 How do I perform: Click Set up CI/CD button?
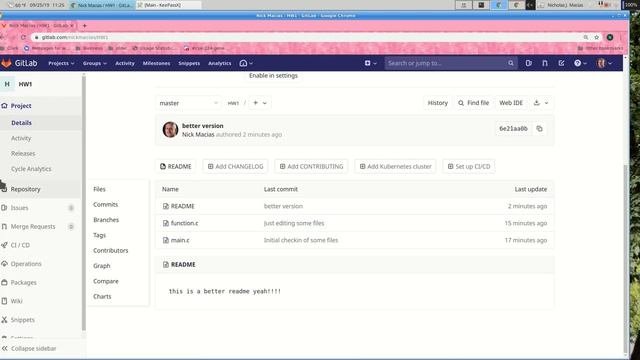coord(469,167)
